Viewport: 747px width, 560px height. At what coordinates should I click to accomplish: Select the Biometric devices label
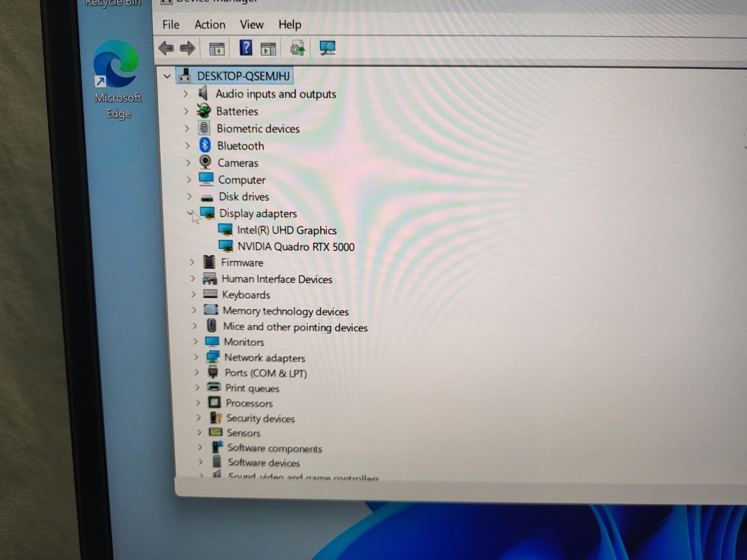point(258,128)
